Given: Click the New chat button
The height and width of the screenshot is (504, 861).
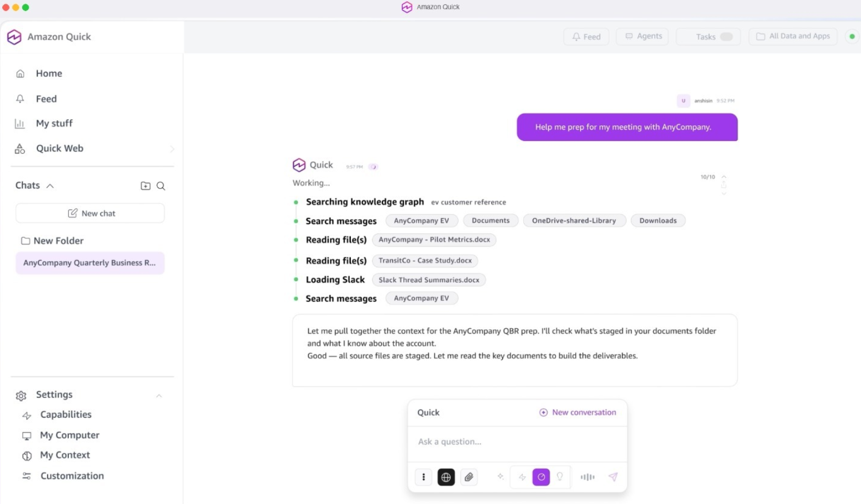Looking at the screenshot, I should point(91,214).
